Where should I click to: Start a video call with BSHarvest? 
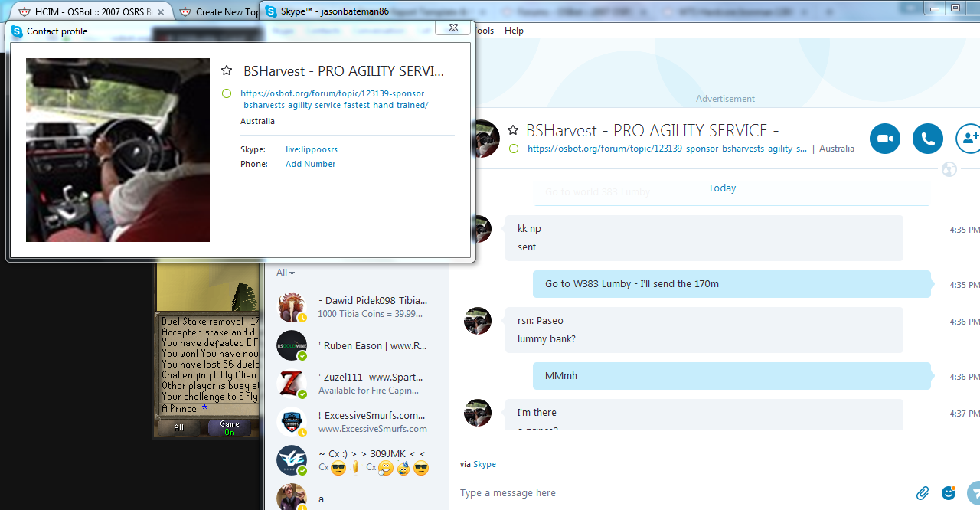pos(884,139)
